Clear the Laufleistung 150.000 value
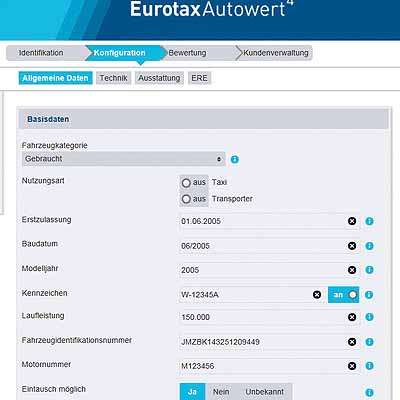 [x=352, y=317]
